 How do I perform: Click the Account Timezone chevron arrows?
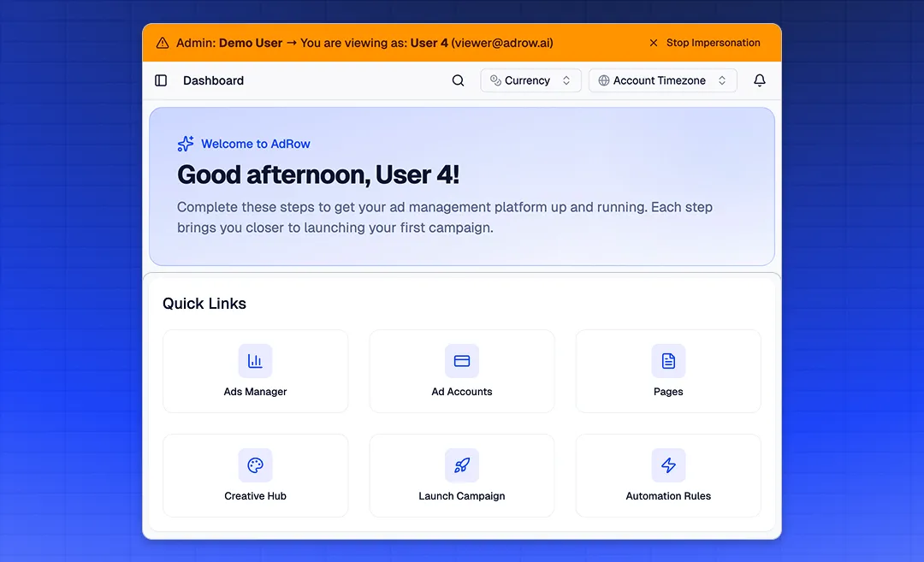pyautogui.click(x=722, y=80)
